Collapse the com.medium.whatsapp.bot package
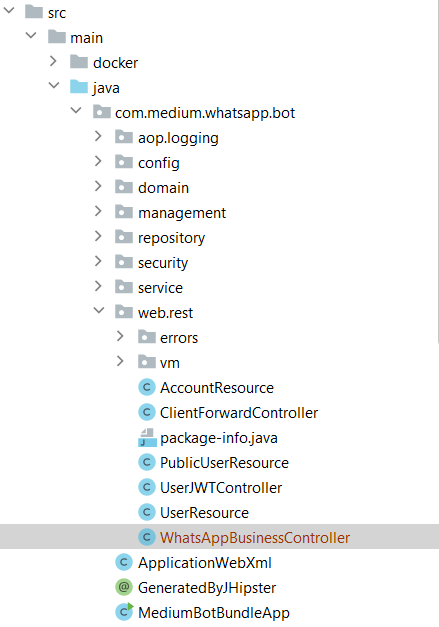This screenshot has width=439, height=627. tap(76, 111)
